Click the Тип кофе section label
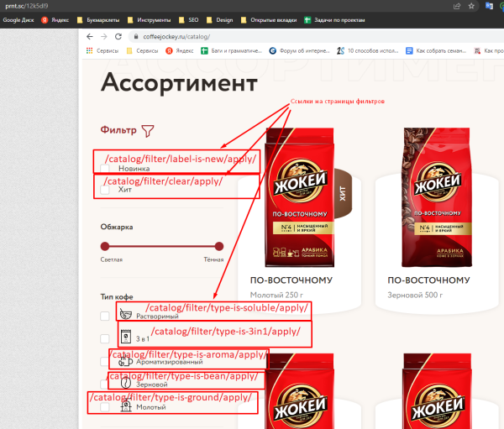504x429 pixels. click(117, 296)
